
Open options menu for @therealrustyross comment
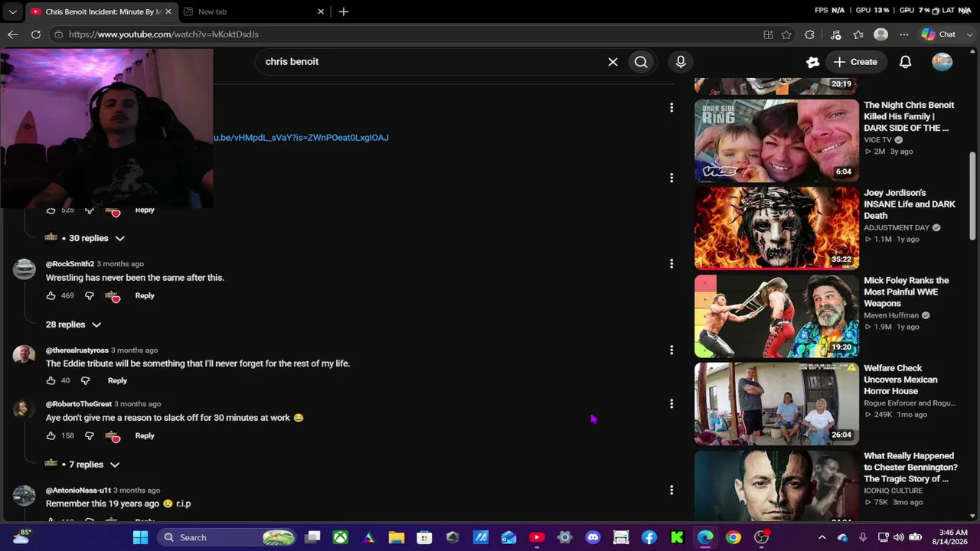click(x=671, y=350)
